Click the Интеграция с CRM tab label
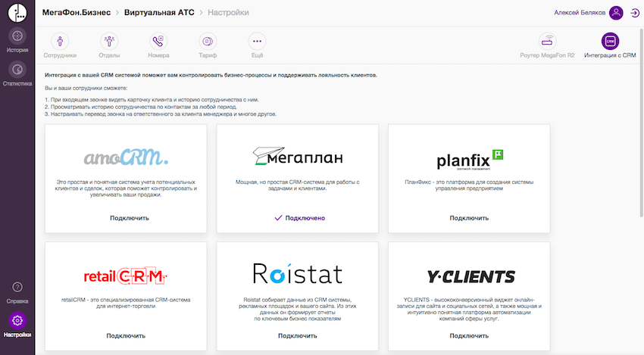Screen dimensions: 644x355 pos(610,55)
